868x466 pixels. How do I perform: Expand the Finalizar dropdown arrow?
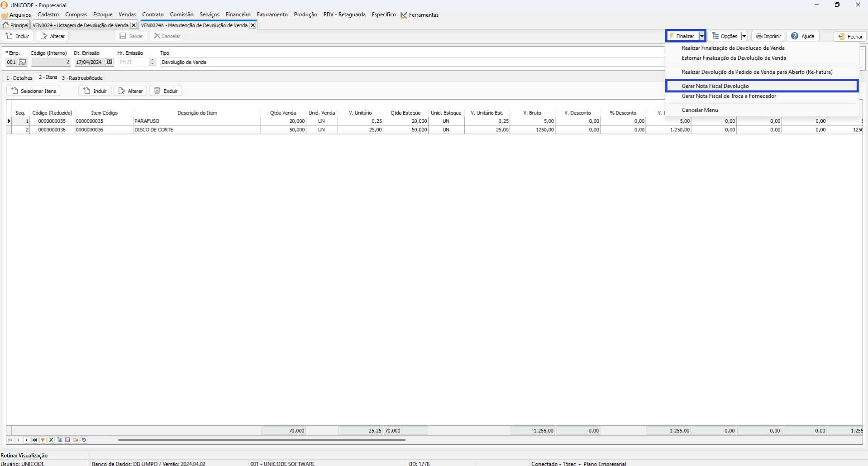[701, 36]
